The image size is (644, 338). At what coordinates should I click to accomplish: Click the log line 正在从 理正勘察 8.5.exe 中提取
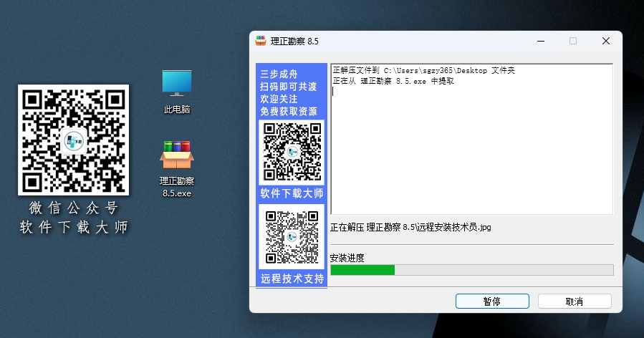tap(393, 82)
